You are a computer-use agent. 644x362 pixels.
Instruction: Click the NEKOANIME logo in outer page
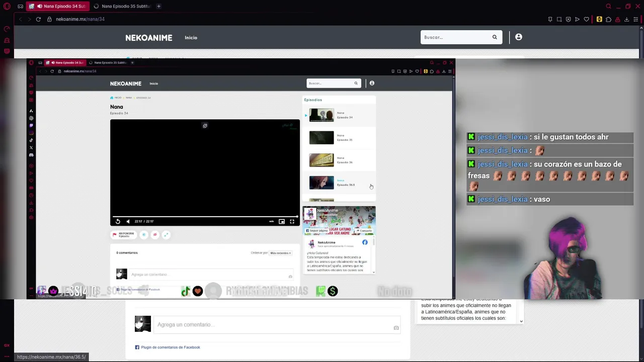pyautogui.click(x=148, y=38)
